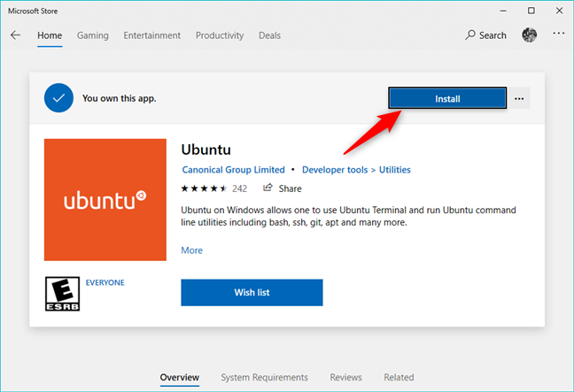Add Ubuntu to the Wish list
Screen dimensions: 574x392
(x=252, y=293)
